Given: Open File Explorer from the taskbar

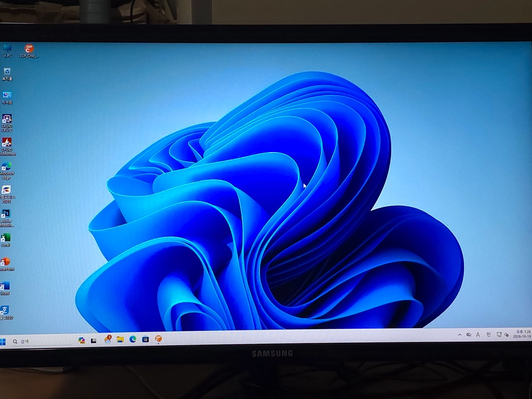Looking at the screenshot, I should [x=120, y=339].
